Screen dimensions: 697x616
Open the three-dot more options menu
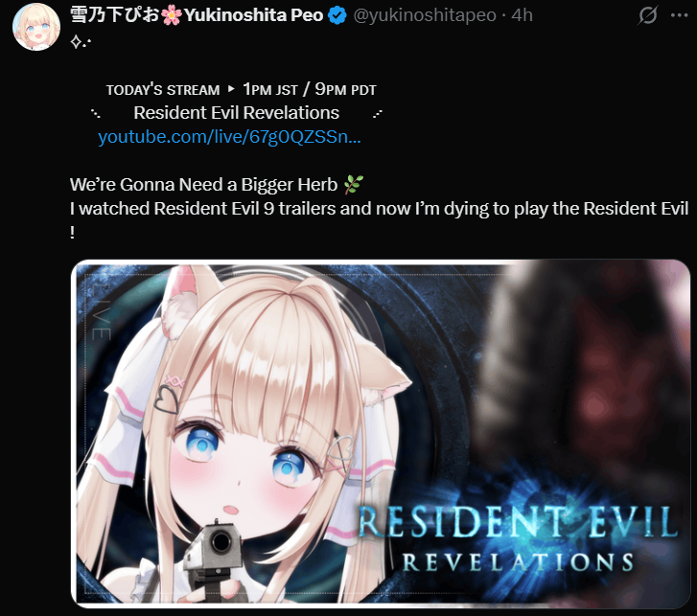[679, 15]
